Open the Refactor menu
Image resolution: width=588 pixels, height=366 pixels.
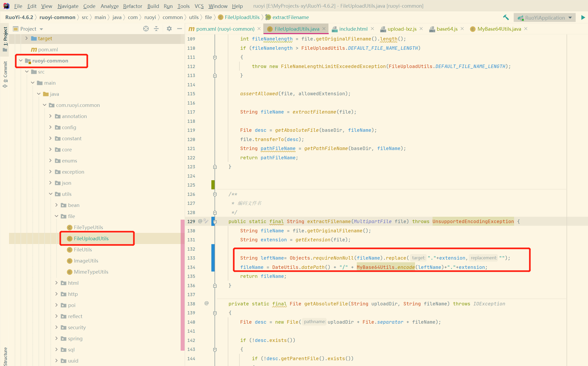[x=132, y=6]
